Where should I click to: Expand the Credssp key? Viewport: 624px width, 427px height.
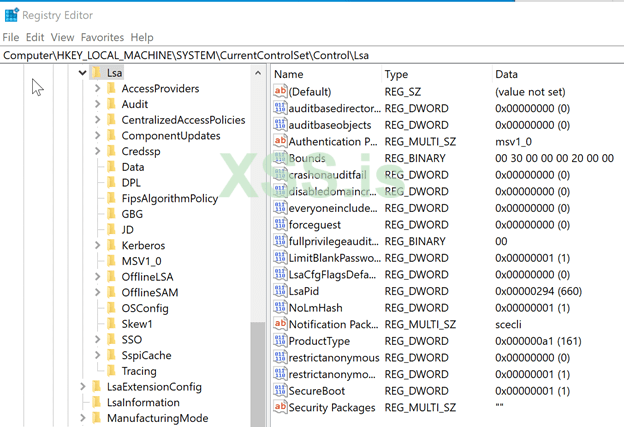point(98,151)
